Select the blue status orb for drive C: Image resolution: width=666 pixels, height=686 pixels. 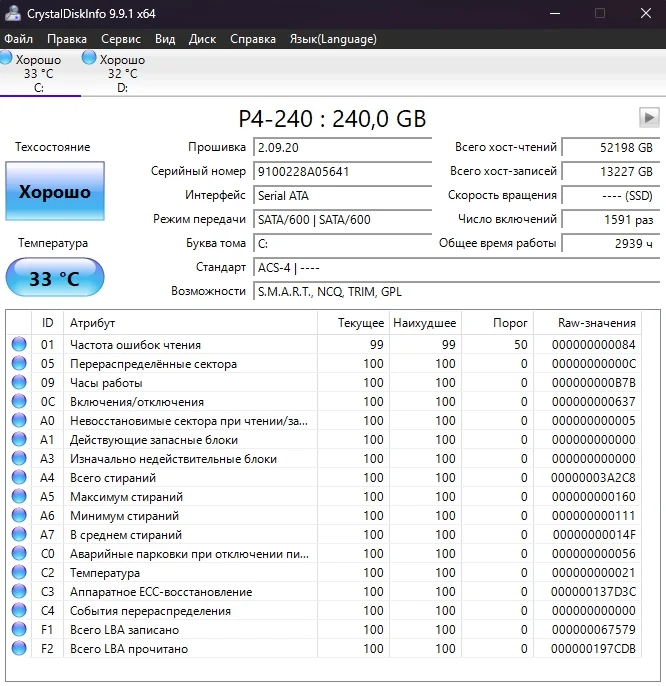(6, 57)
